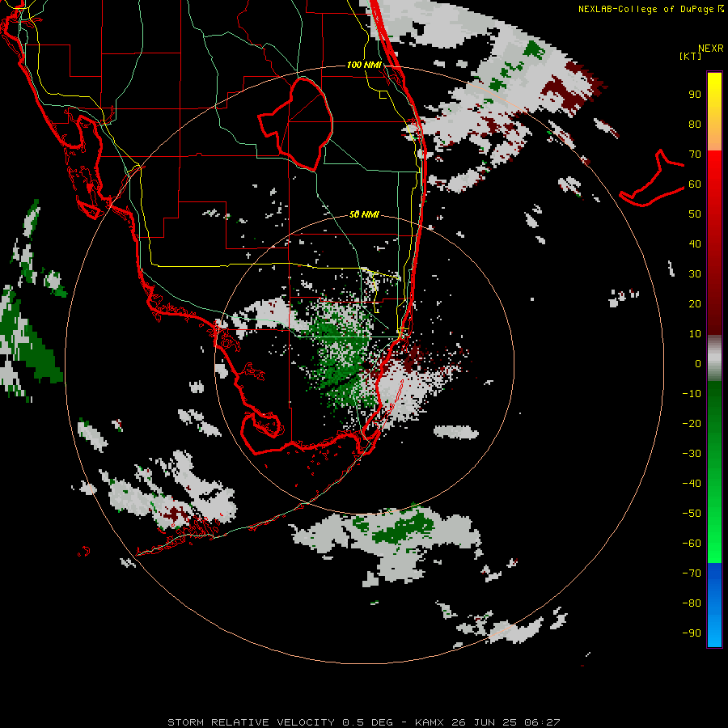Click the 90 value on the velocity scale
The width and height of the screenshot is (728, 728).
click(x=695, y=95)
